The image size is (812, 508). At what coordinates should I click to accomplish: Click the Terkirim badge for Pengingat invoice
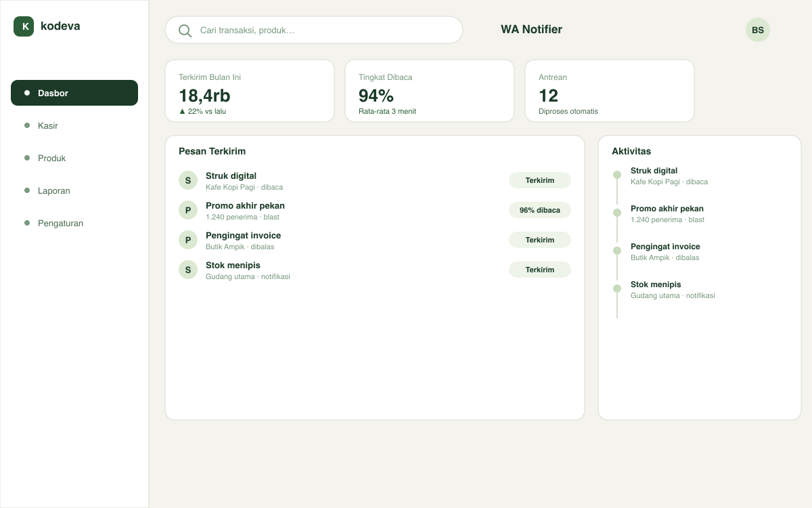(x=540, y=240)
